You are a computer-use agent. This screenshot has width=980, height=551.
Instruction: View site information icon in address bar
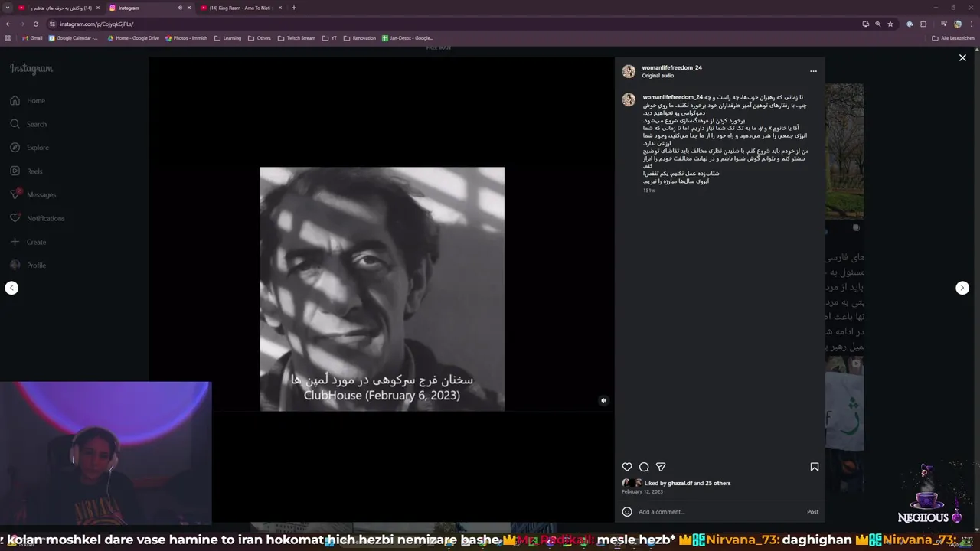(x=52, y=24)
